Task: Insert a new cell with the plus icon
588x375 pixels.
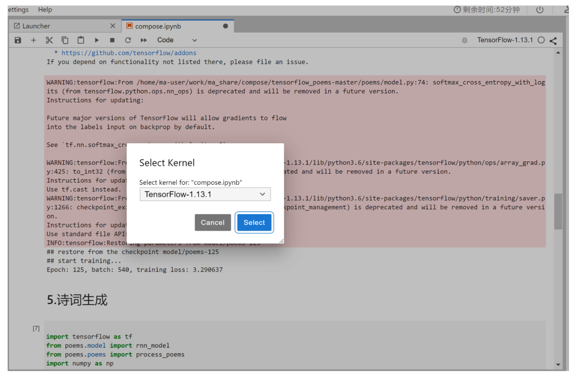Action: click(x=33, y=40)
